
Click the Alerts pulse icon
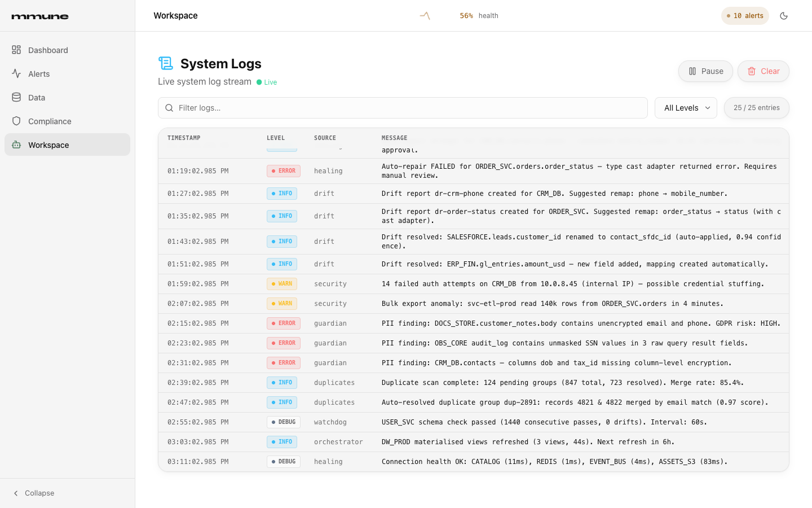pyautogui.click(x=16, y=74)
